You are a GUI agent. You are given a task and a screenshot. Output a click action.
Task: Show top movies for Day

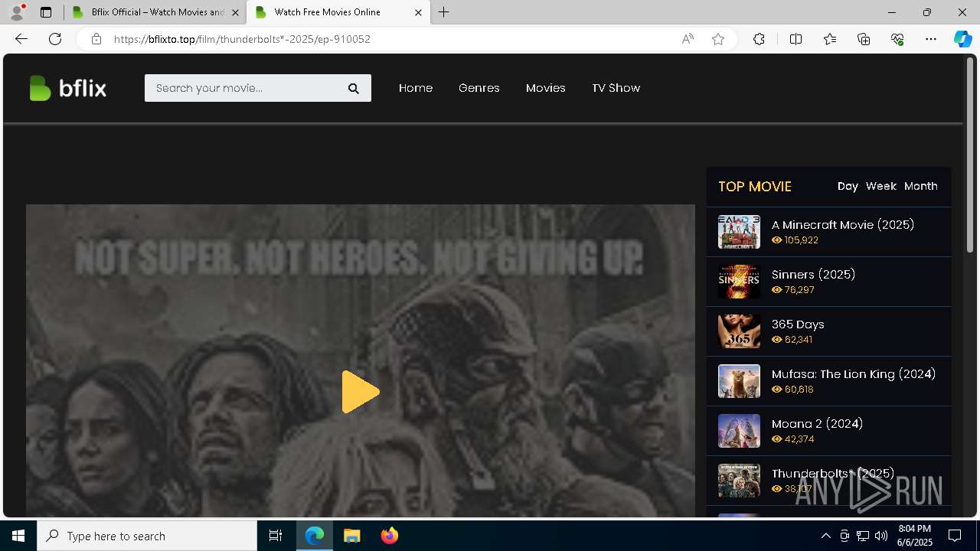848,186
